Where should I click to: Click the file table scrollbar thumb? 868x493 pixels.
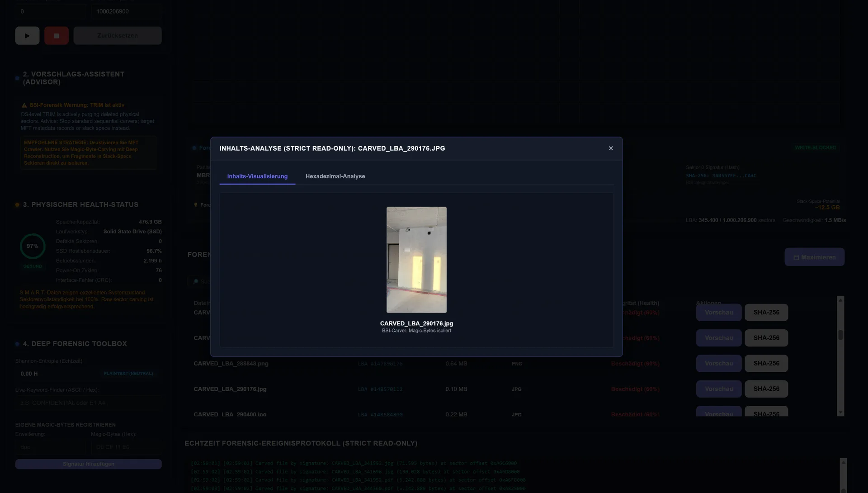click(840, 335)
